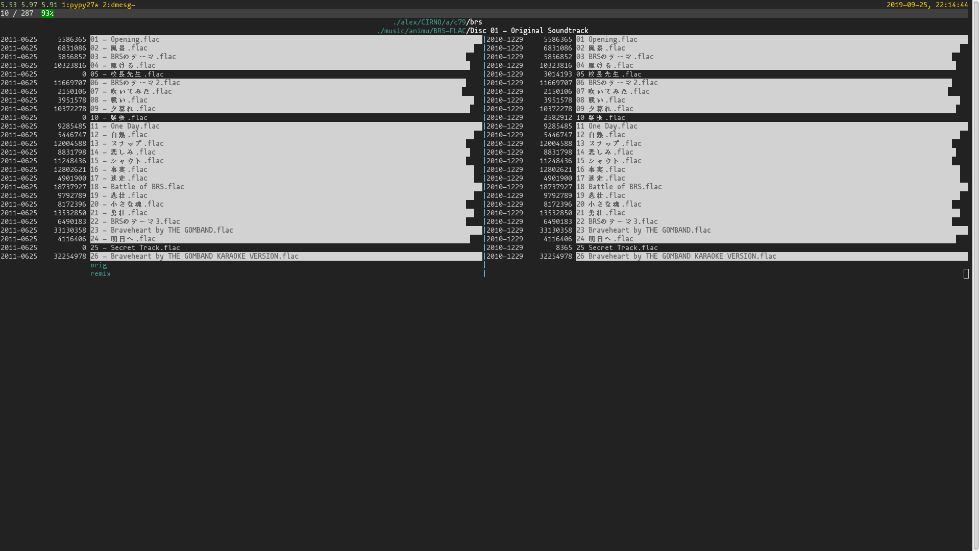Open the orig folder entry

pos(99,265)
